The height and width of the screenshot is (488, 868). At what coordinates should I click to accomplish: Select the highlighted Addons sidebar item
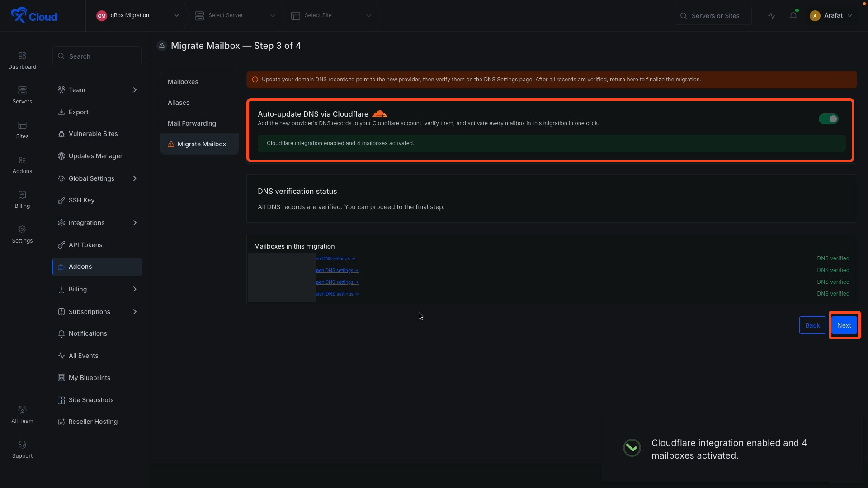(97, 267)
